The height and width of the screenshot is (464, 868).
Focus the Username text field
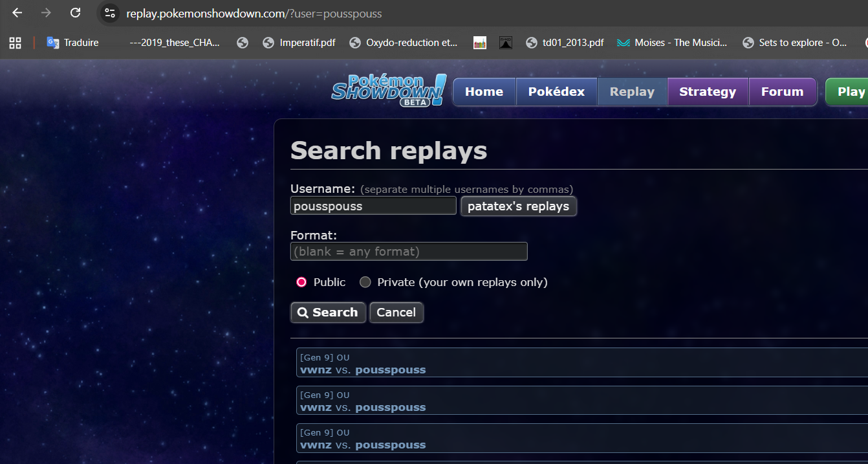[373, 206]
